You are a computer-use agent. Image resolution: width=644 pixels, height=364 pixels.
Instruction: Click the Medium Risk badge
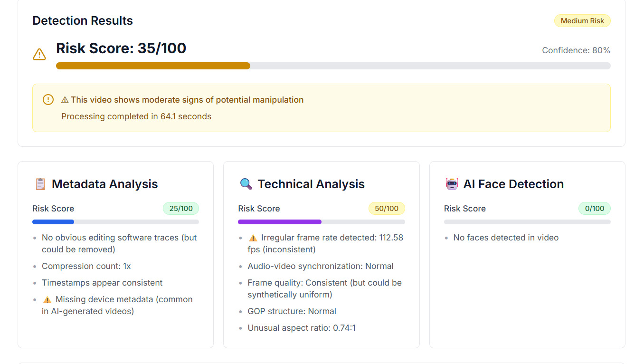click(582, 21)
